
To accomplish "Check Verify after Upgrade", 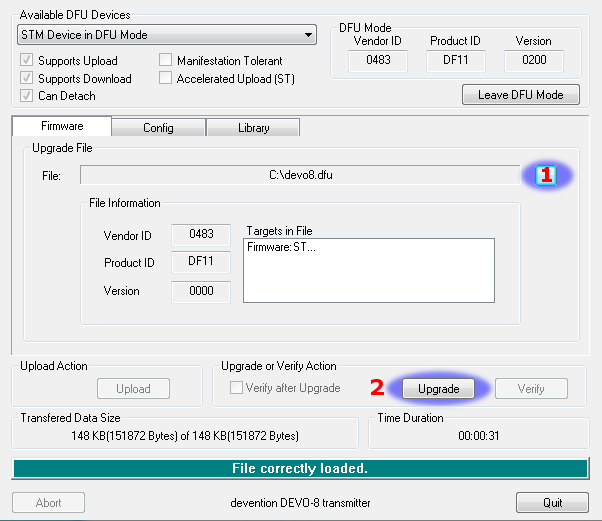I will [x=236, y=388].
